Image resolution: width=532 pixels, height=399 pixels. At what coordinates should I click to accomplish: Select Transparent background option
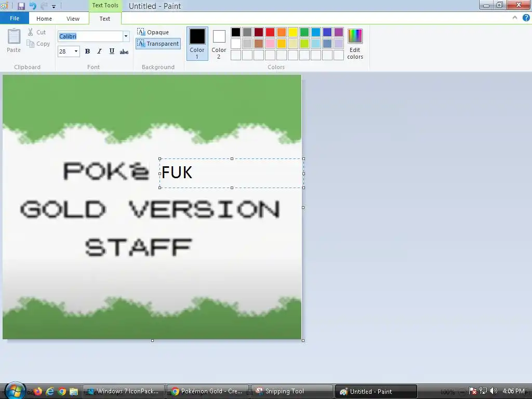click(158, 44)
